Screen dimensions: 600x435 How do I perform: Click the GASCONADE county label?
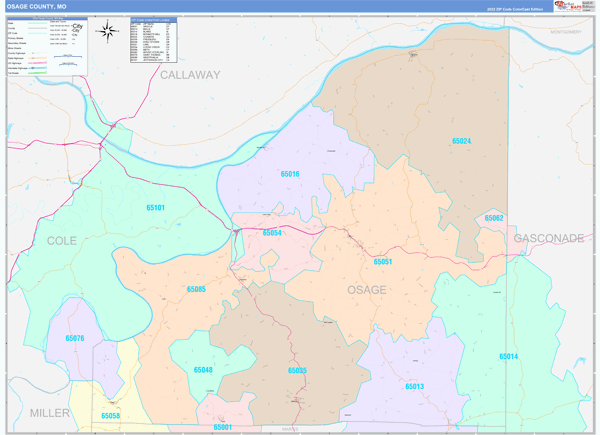click(548, 239)
